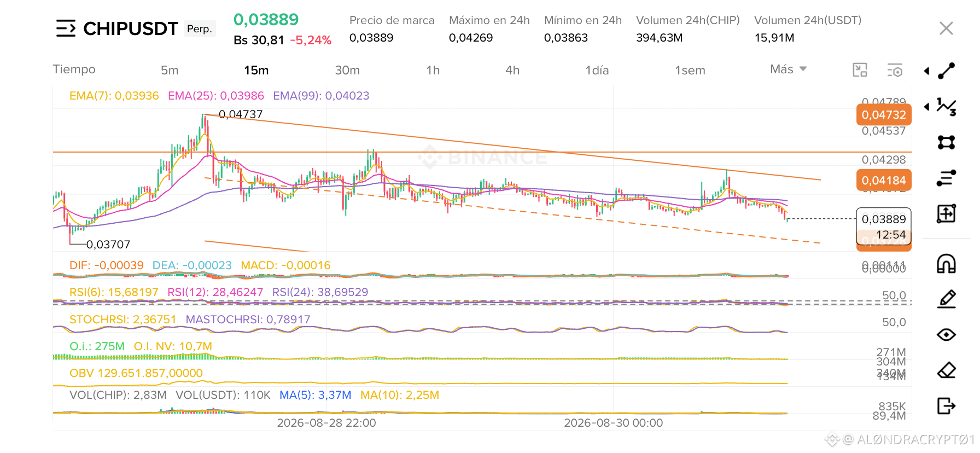Image resolution: width=980 pixels, height=453 pixels.
Task: Switch to the 4h timeframe
Action: 512,70
